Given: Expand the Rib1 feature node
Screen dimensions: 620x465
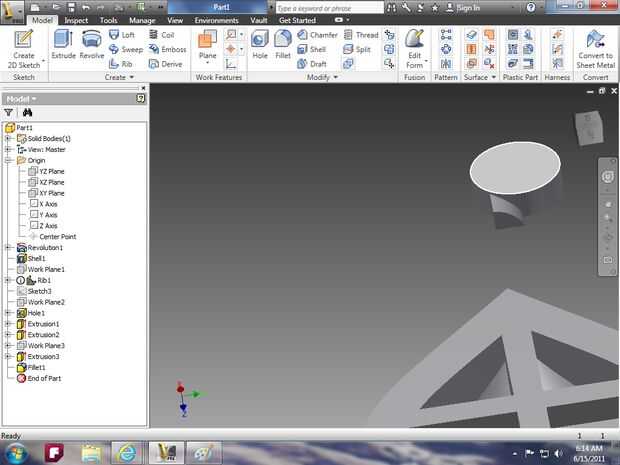Looking at the screenshot, I should [x=8, y=280].
